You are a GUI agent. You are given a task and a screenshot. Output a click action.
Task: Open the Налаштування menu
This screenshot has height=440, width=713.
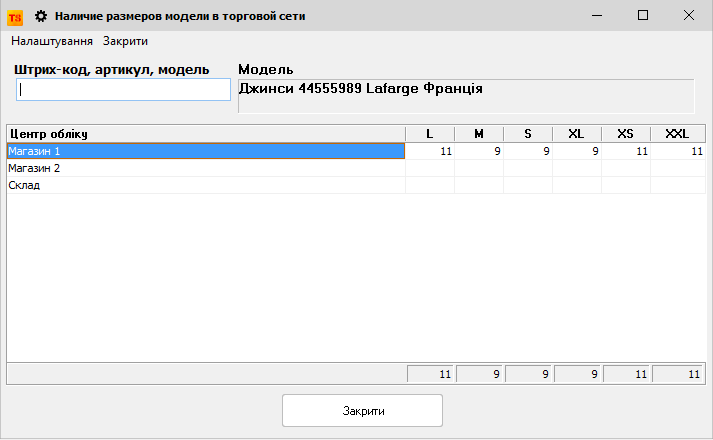pyautogui.click(x=52, y=41)
